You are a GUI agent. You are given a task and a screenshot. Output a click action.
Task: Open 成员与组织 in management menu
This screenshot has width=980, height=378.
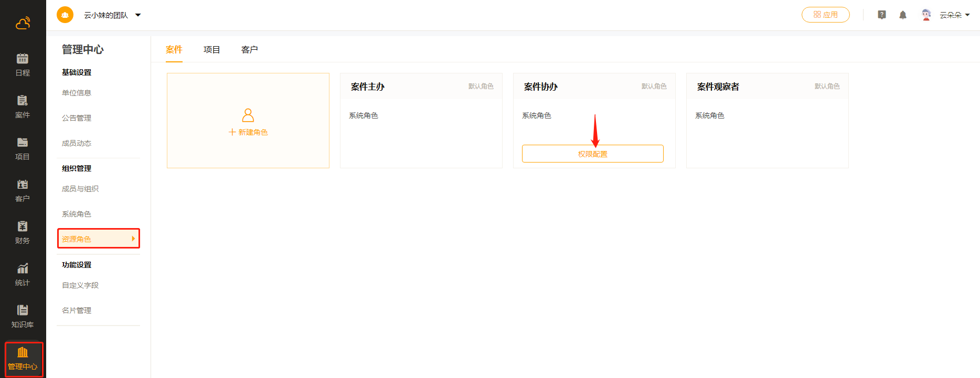coord(80,189)
